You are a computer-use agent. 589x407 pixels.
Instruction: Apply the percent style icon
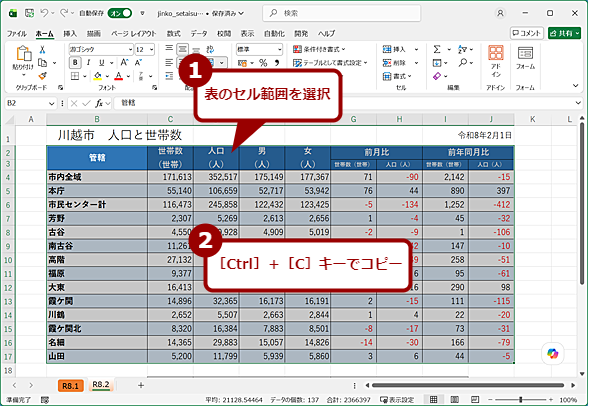point(263,63)
